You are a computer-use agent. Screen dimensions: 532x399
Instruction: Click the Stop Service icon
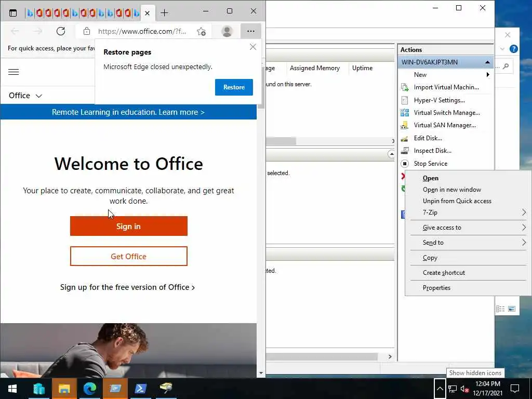click(405, 164)
